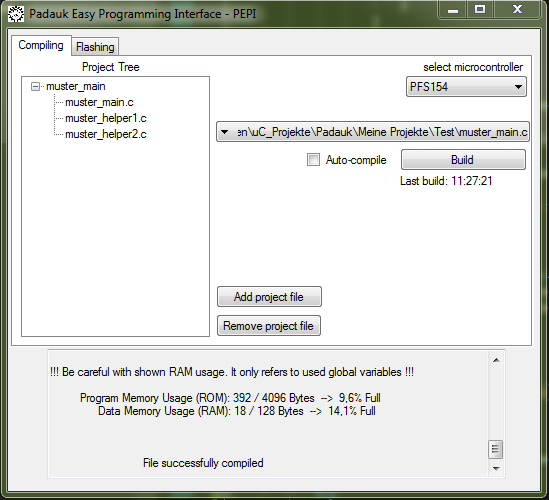The height and width of the screenshot is (500, 549).
Task: Select muster_helper2.c in the project tree
Action: point(106,134)
